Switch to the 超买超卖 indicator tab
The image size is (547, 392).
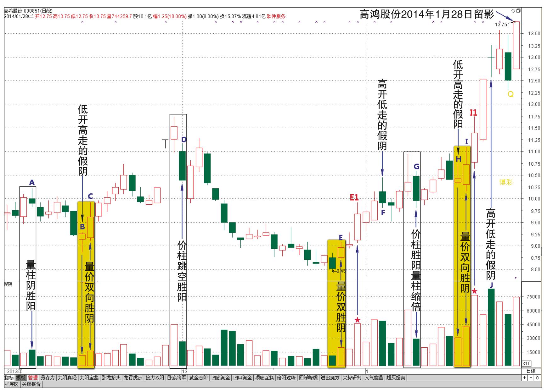tap(396, 378)
